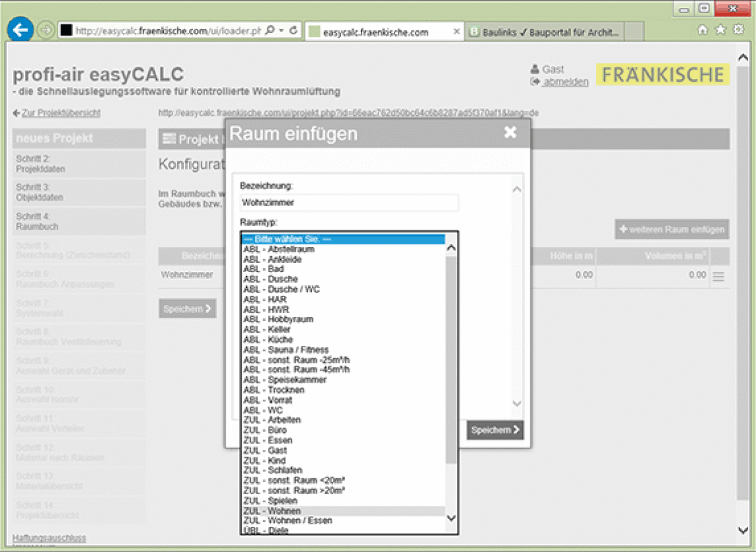Choose ABL - Hobbyraum room type
Screen dimensions: 756x552
click(x=343, y=319)
